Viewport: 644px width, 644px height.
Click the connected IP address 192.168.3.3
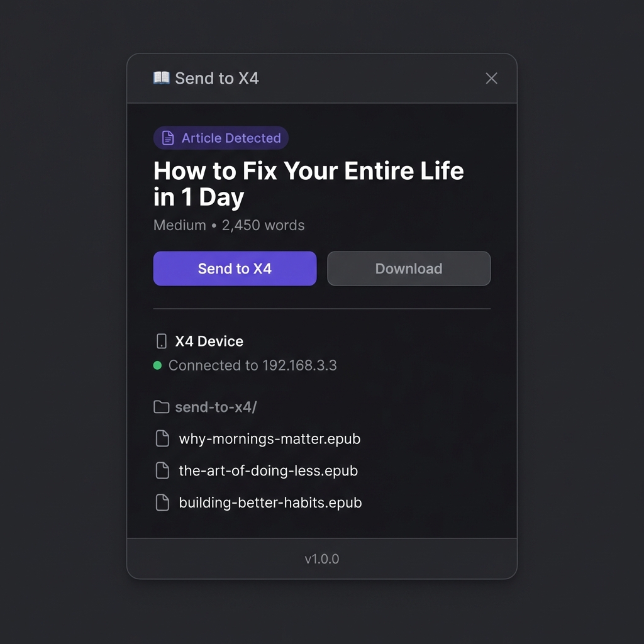(299, 365)
